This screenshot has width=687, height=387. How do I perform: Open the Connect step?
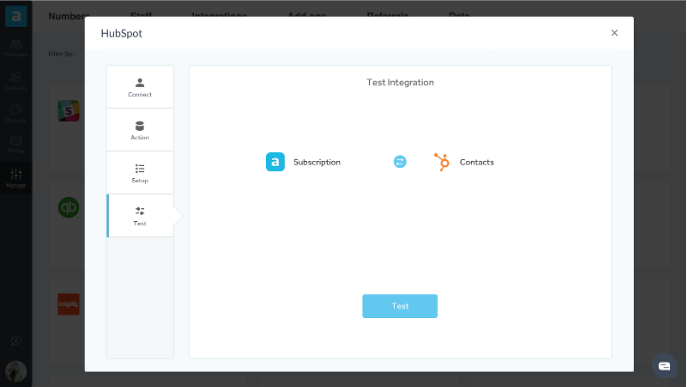[140, 87]
